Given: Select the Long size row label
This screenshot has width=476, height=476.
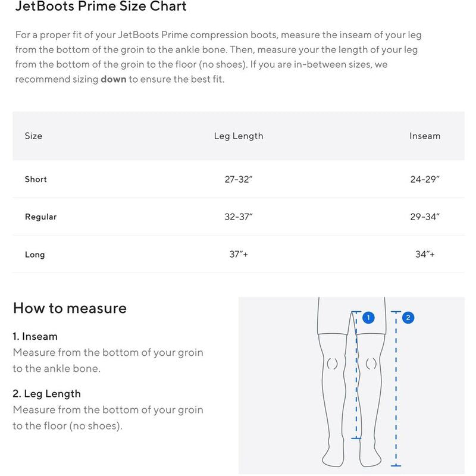Looking at the screenshot, I should (x=35, y=255).
